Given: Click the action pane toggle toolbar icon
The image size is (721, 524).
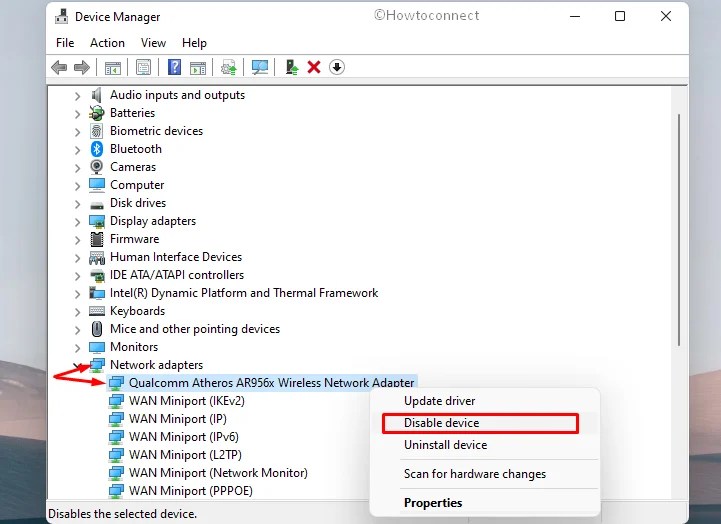Looking at the screenshot, I should (198, 68).
